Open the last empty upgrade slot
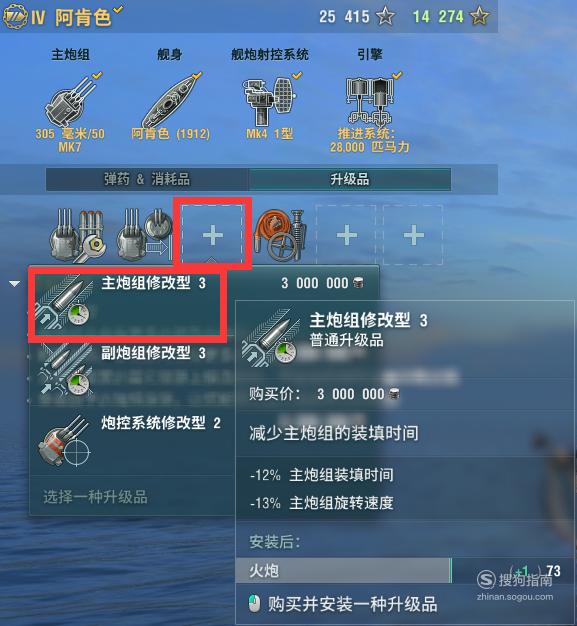 pyautogui.click(x=413, y=235)
